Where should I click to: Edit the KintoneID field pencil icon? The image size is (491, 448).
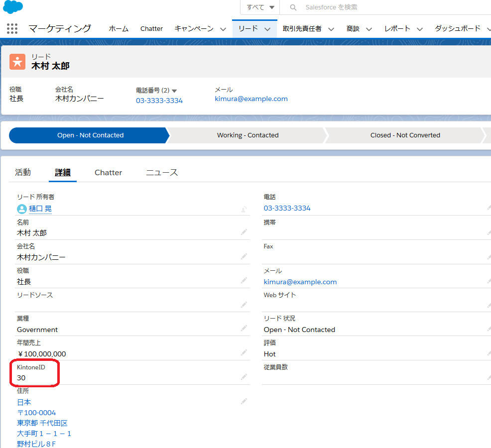(244, 377)
